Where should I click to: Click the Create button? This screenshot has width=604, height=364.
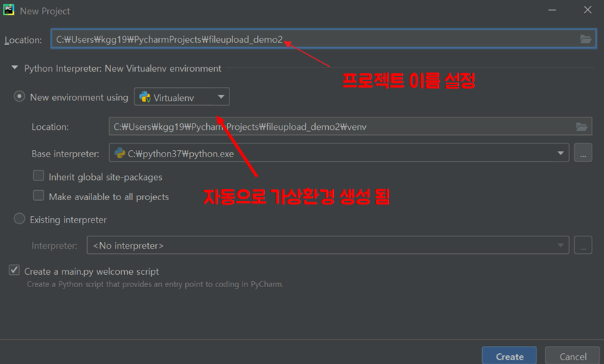(509, 356)
